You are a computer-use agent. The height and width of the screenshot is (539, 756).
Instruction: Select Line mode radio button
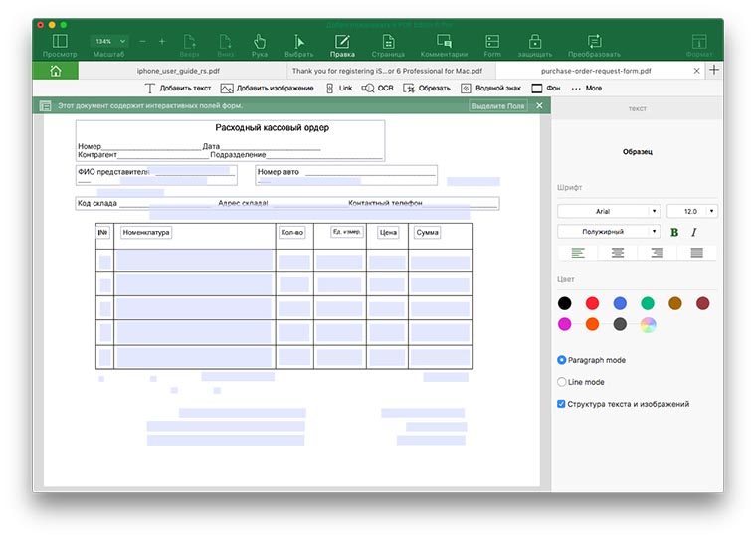pyautogui.click(x=562, y=382)
